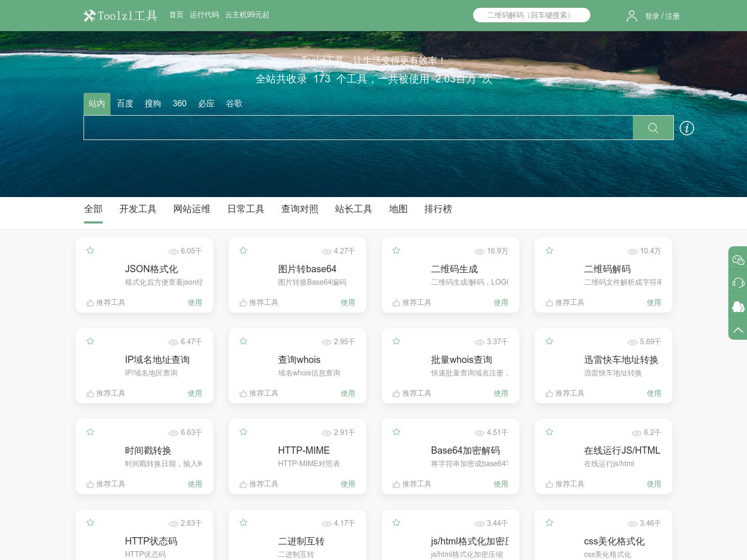
Task: Select 谷歌 search engine tab
Action: [234, 104]
